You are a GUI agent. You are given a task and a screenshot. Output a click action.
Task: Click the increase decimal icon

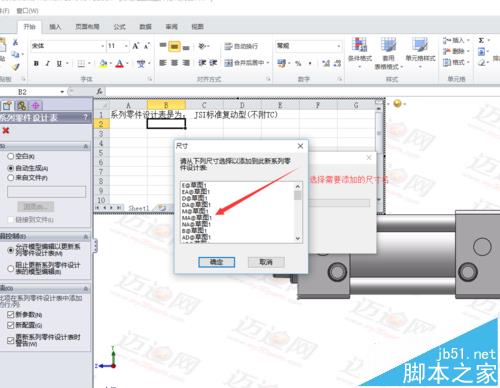[326, 63]
